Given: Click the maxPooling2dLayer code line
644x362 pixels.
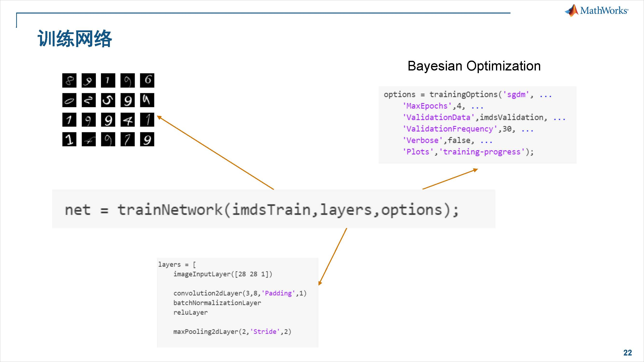Looking at the screenshot, I should 232,332.
